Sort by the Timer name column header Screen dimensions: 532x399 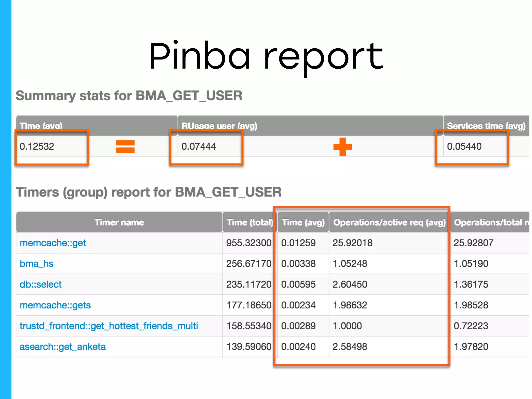[x=119, y=222]
